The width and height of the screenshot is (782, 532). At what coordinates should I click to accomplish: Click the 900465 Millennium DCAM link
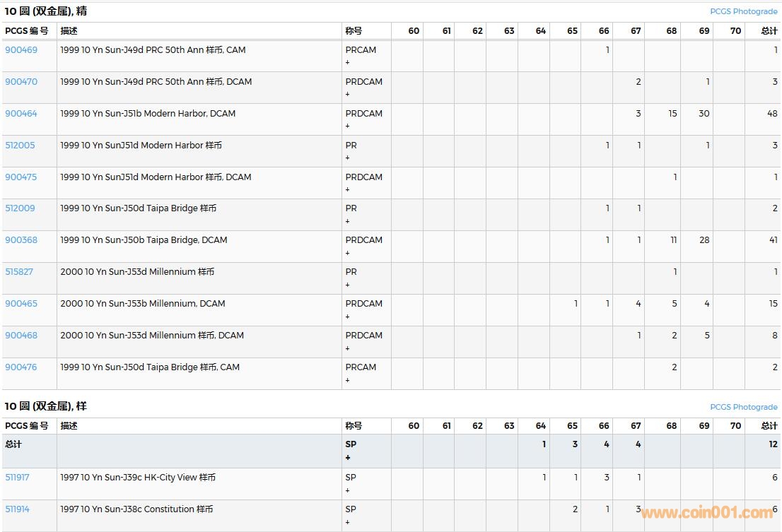pyautogui.click(x=21, y=304)
